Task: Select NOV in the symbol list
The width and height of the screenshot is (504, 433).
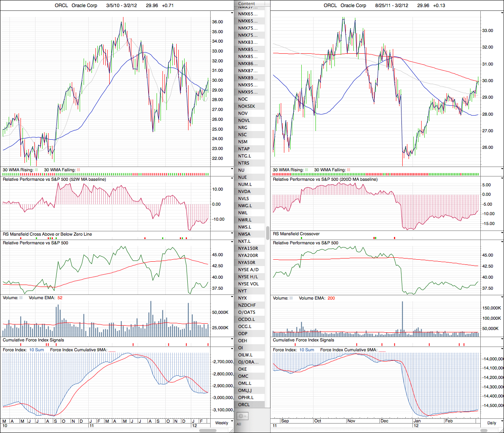Action: pos(250,113)
